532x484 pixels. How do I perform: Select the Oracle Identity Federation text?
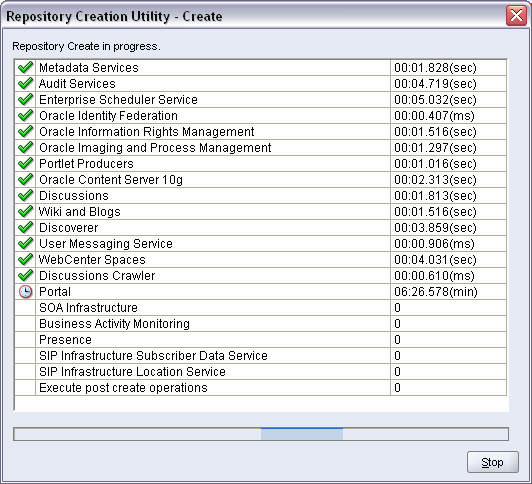coord(108,116)
